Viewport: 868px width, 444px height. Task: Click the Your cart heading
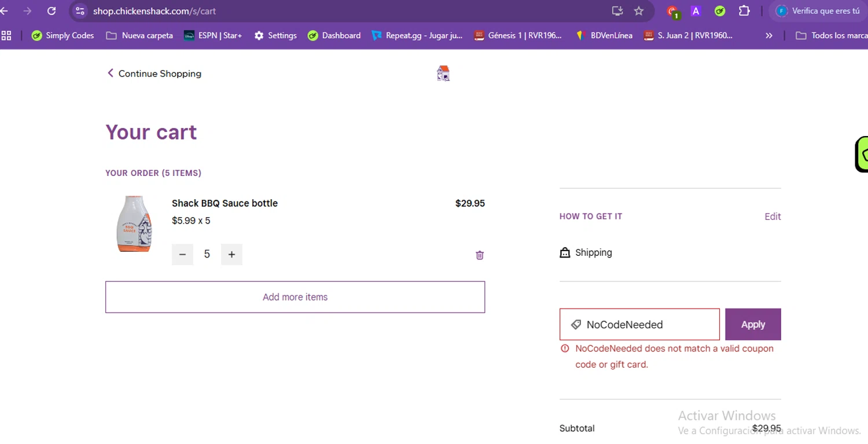(151, 133)
